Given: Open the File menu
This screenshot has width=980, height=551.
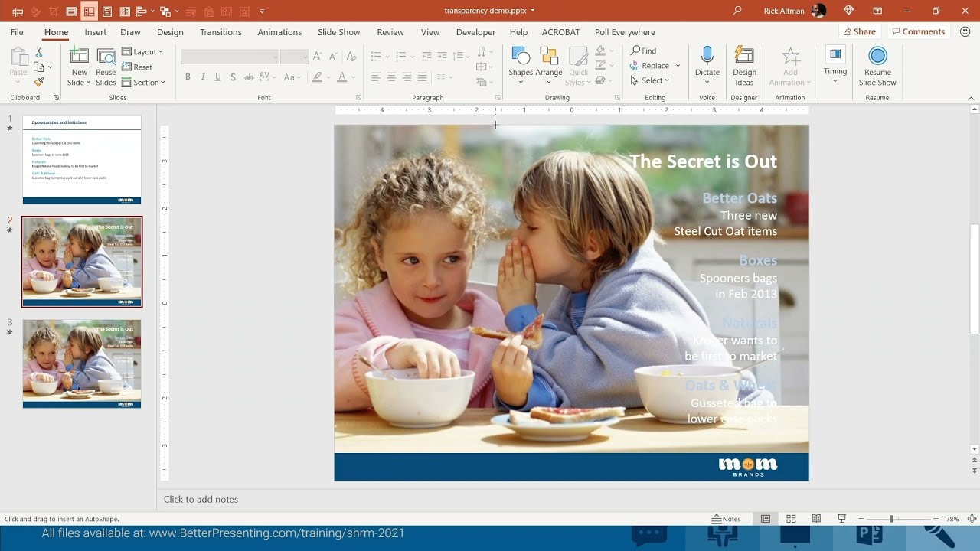Looking at the screenshot, I should click(17, 32).
